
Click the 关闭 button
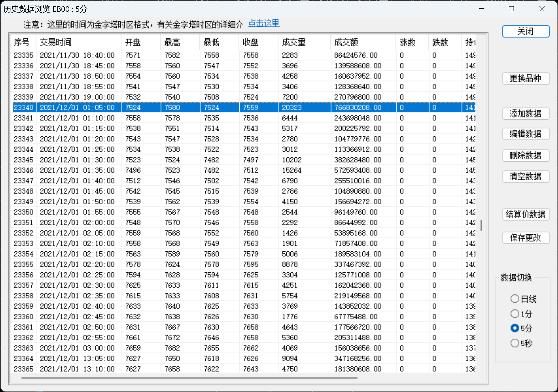pos(526,31)
